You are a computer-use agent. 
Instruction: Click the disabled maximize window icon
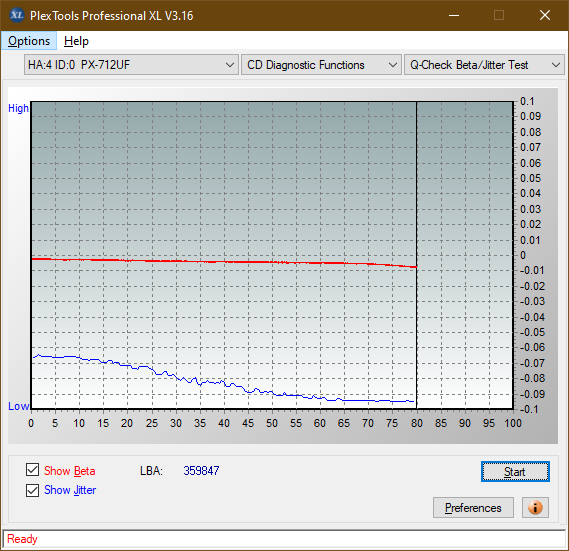499,15
